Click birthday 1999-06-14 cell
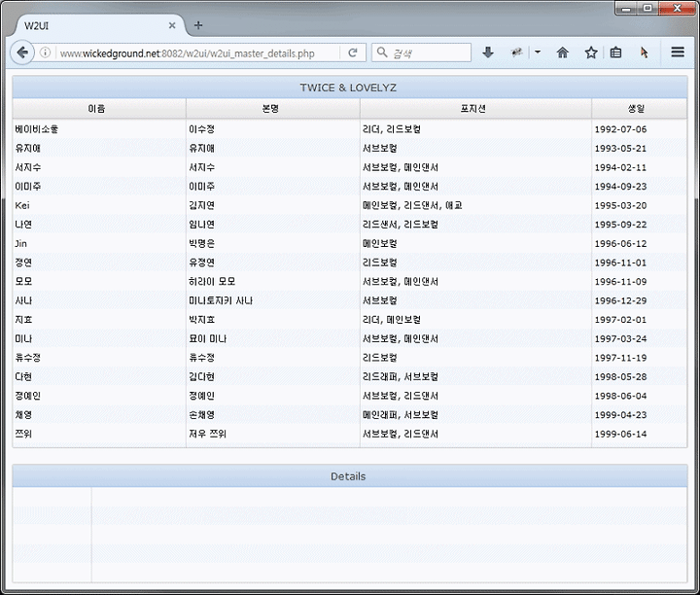Image resolution: width=700 pixels, height=595 pixels. coord(639,434)
